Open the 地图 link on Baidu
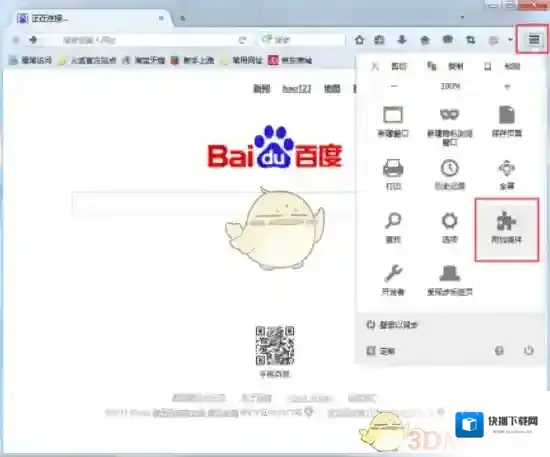The image size is (550, 457). pos(332,89)
